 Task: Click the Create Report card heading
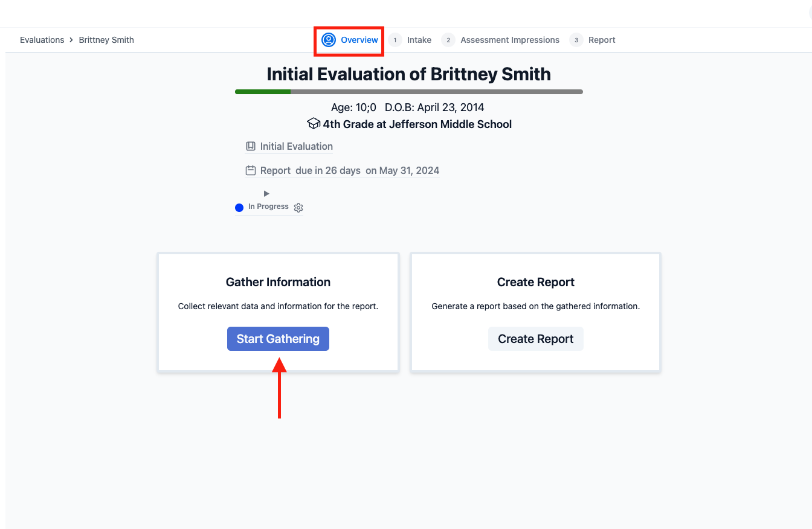pyautogui.click(x=536, y=282)
